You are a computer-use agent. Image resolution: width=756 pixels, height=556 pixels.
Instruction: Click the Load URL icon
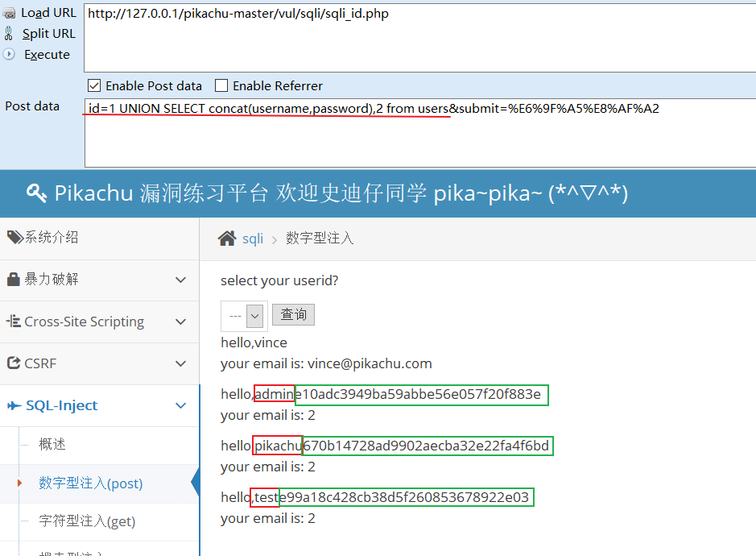pyautogui.click(x=9, y=13)
